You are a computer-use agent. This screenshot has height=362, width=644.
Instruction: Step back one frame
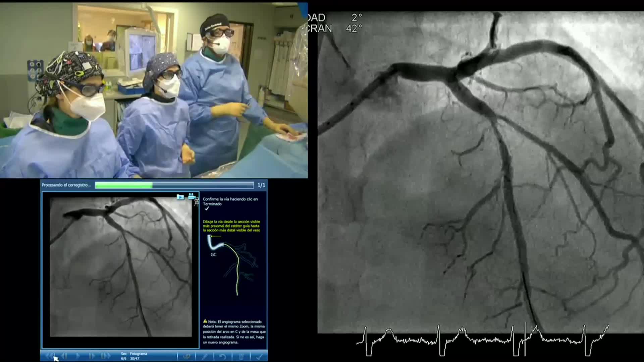(64, 356)
